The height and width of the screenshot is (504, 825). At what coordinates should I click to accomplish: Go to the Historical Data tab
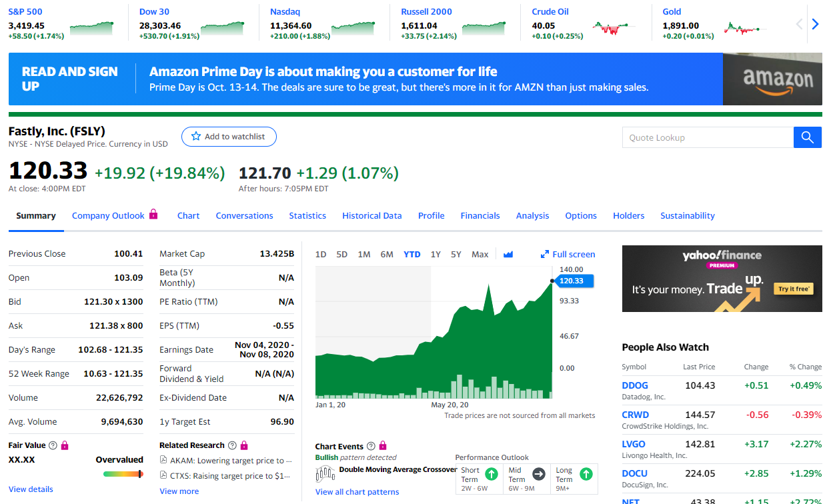[x=371, y=215]
